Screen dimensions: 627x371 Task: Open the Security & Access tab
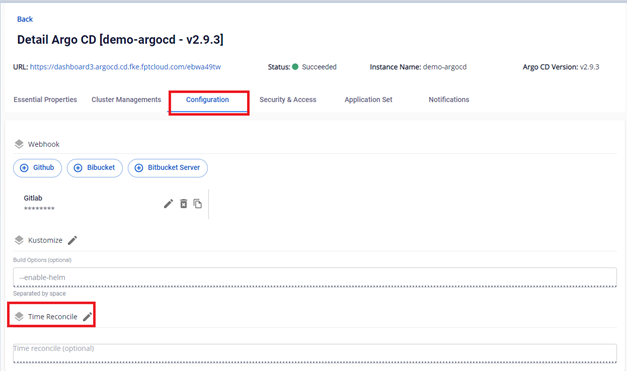[x=288, y=100]
